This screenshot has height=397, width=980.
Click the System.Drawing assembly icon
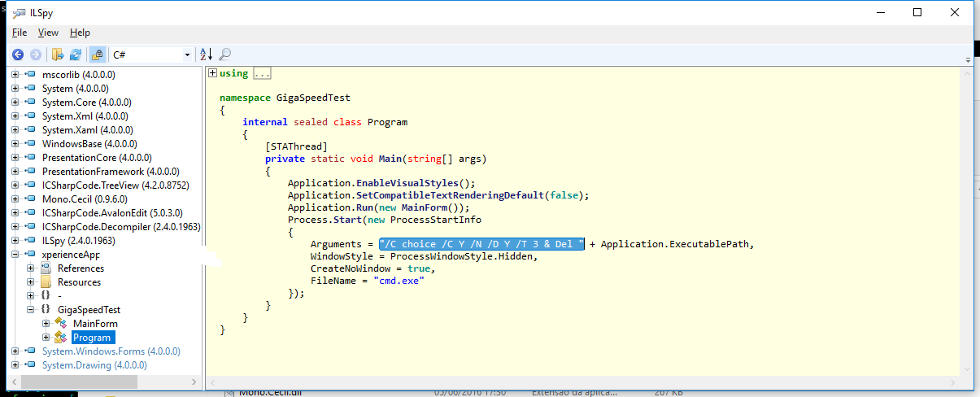pos(30,365)
